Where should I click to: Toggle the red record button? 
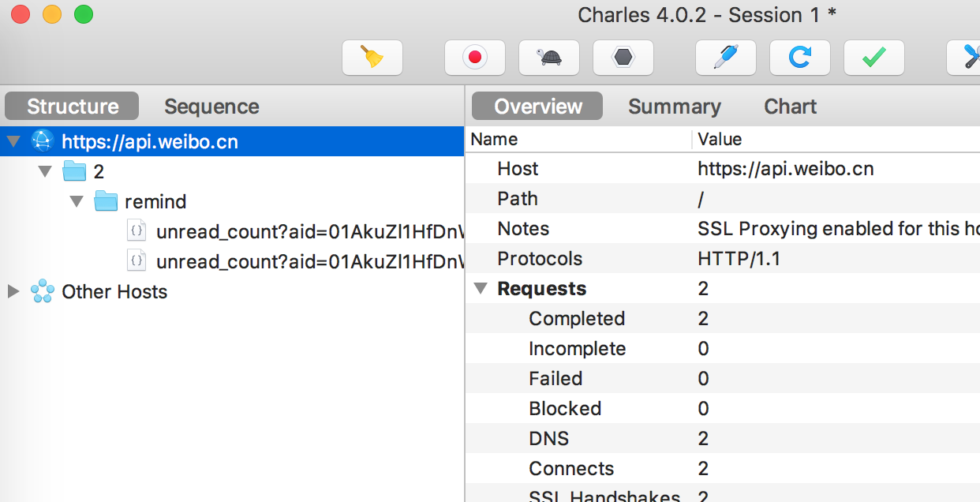coord(475,58)
